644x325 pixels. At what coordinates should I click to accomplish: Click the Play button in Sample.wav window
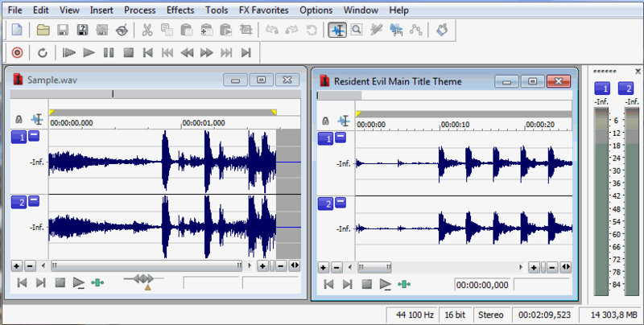[x=78, y=282]
